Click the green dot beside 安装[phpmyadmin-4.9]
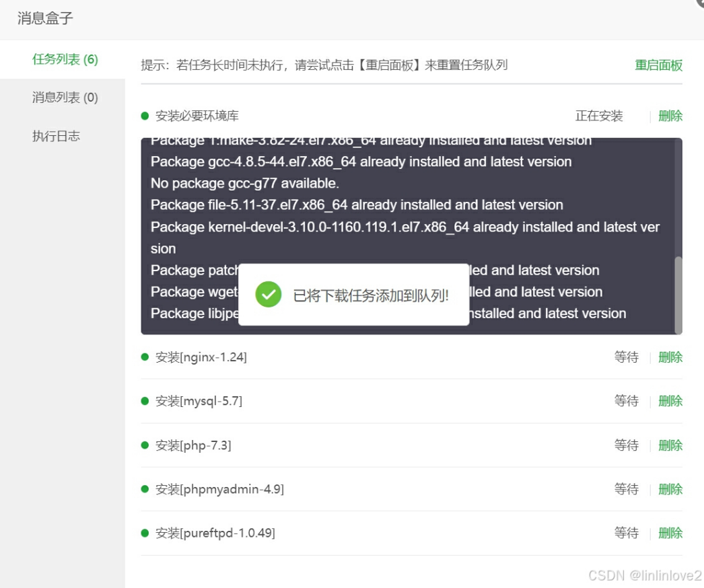 [x=145, y=489]
